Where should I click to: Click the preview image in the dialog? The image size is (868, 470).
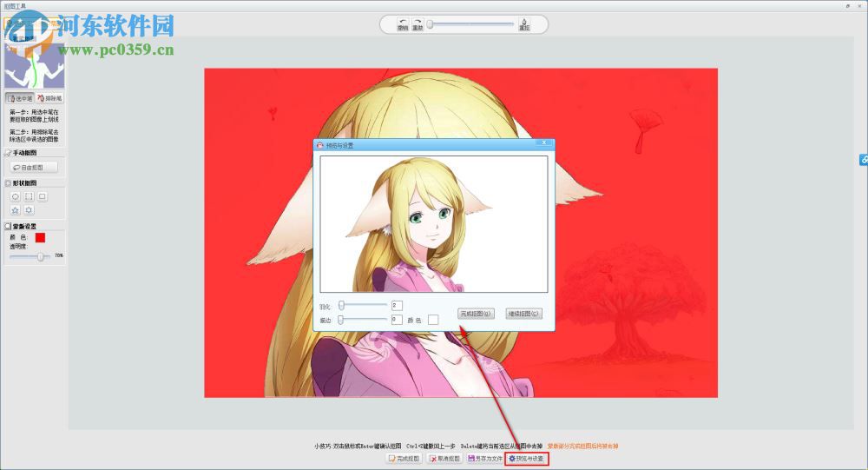[x=434, y=224]
